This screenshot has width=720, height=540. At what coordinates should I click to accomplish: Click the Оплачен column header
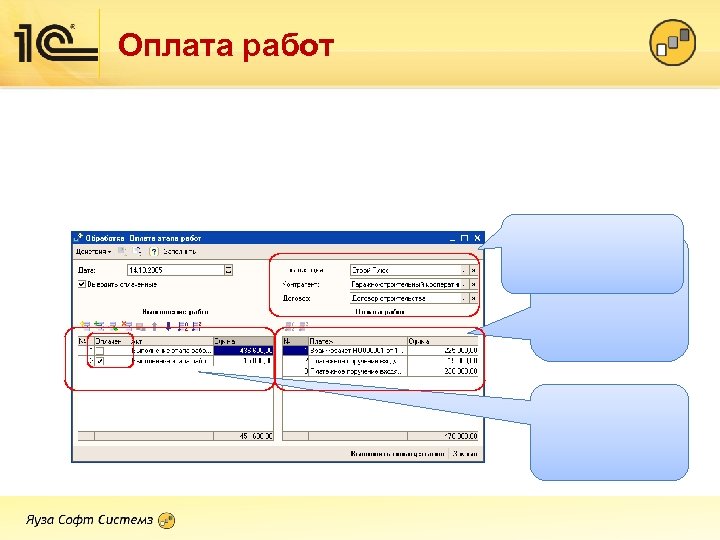(x=112, y=341)
